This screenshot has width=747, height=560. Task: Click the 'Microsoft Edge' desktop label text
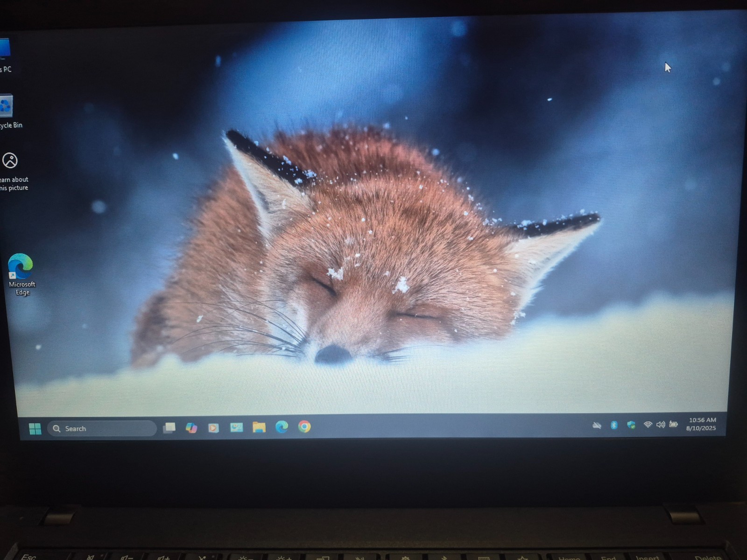pyautogui.click(x=22, y=288)
